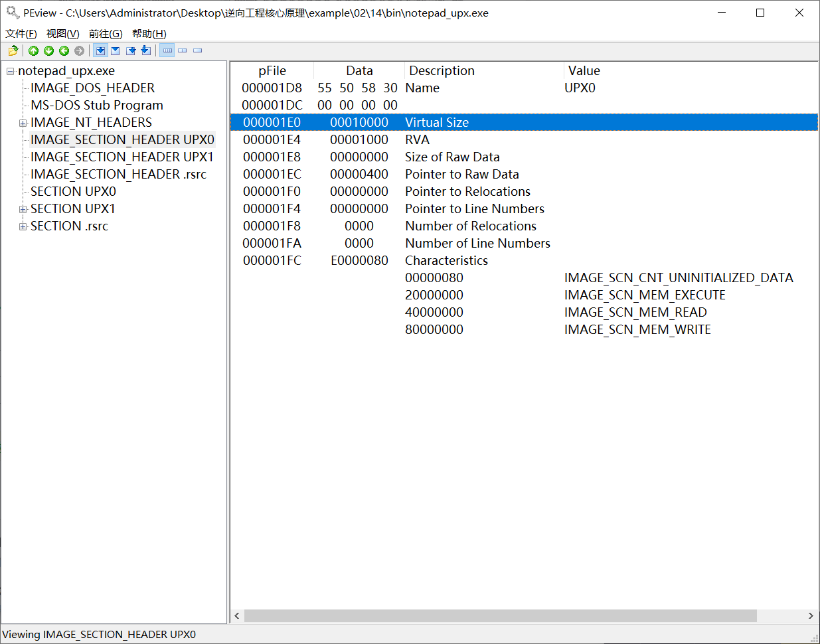Click the horizontal scrollbar right arrow
This screenshot has width=820, height=644.
pyautogui.click(x=811, y=616)
